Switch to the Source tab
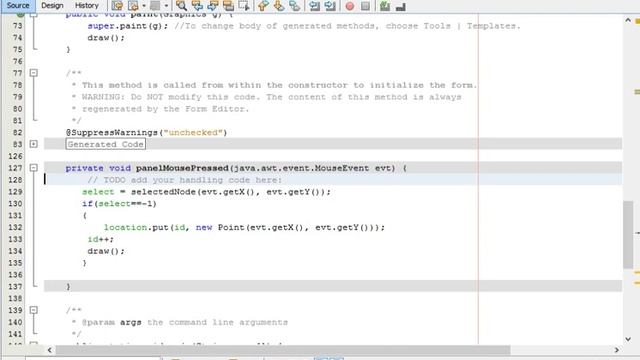The width and height of the screenshot is (640, 360). [x=18, y=6]
